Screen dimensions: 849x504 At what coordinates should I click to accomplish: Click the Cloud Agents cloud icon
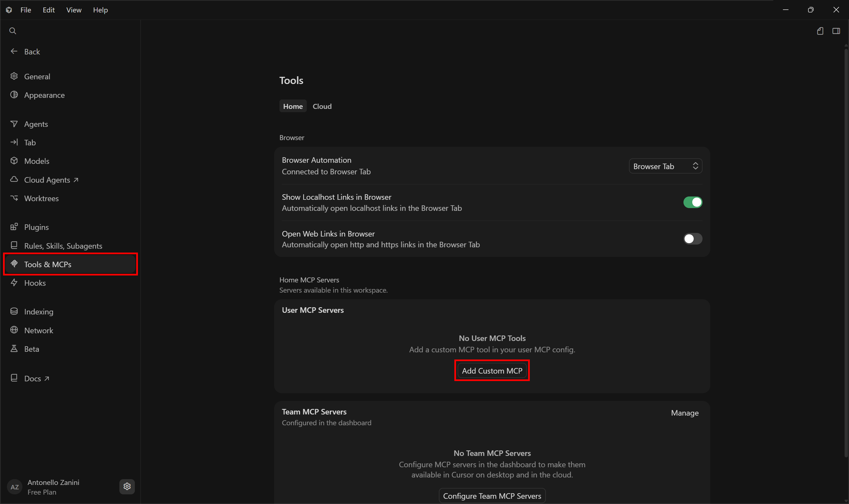14,179
